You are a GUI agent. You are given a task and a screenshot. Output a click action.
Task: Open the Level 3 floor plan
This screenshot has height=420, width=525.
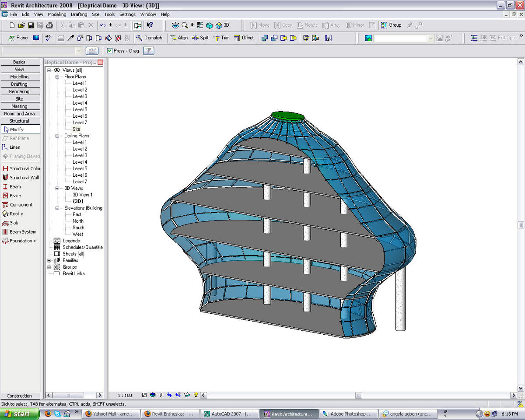[80, 96]
